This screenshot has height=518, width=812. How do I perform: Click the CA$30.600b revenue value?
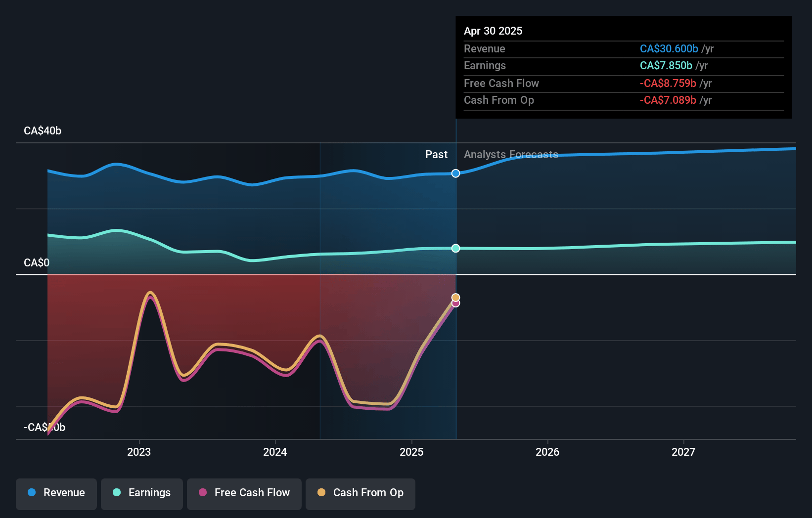point(669,48)
